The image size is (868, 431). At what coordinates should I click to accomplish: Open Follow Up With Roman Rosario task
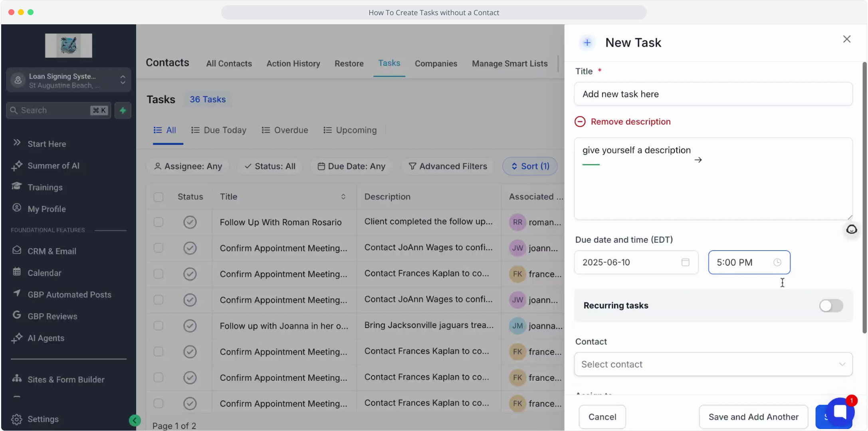coord(281,223)
